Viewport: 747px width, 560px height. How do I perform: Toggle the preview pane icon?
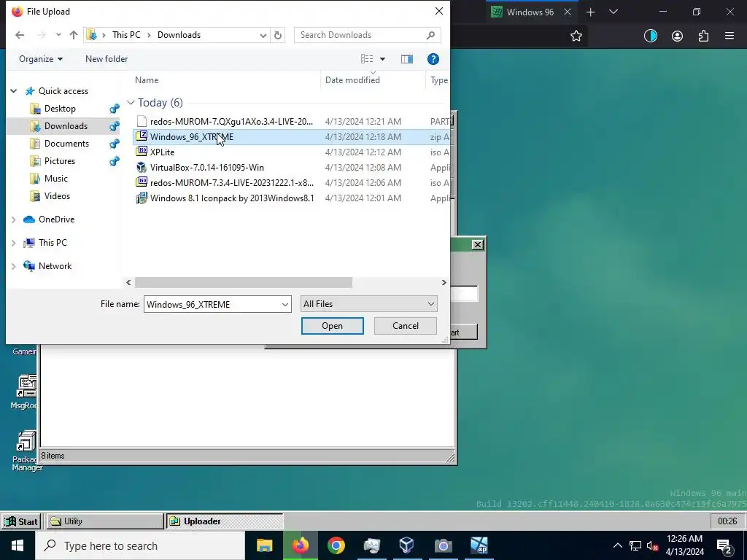407,59
